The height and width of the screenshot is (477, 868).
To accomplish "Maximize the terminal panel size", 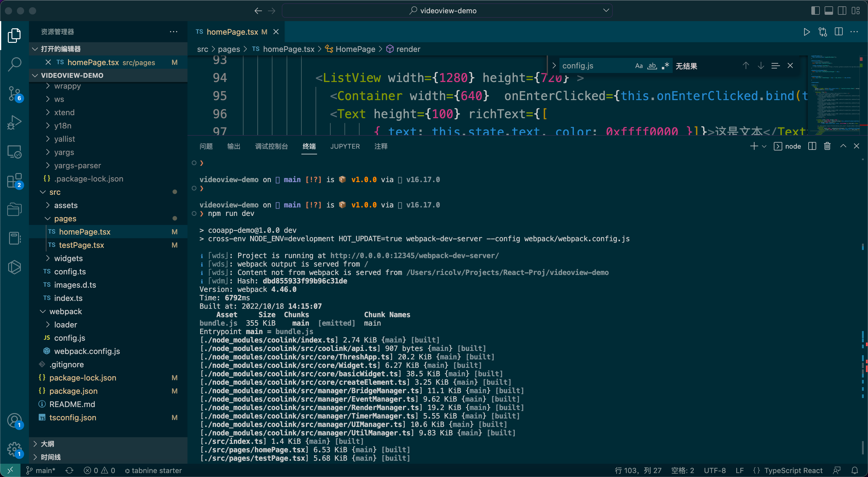I will click(843, 146).
